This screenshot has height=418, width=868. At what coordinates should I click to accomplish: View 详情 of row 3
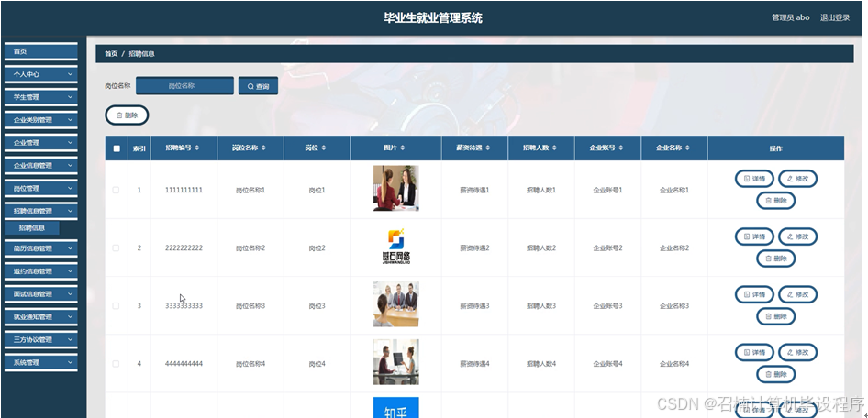(x=754, y=294)
